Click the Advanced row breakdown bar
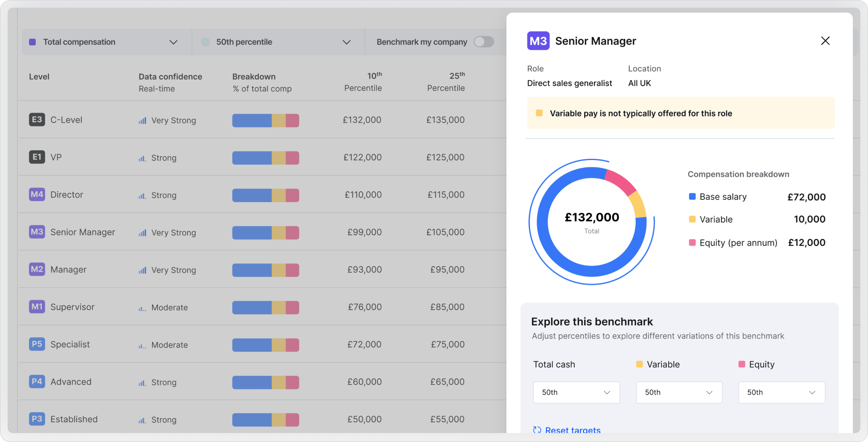The height and width of the screenshot is (442, 868). point(265,382)
